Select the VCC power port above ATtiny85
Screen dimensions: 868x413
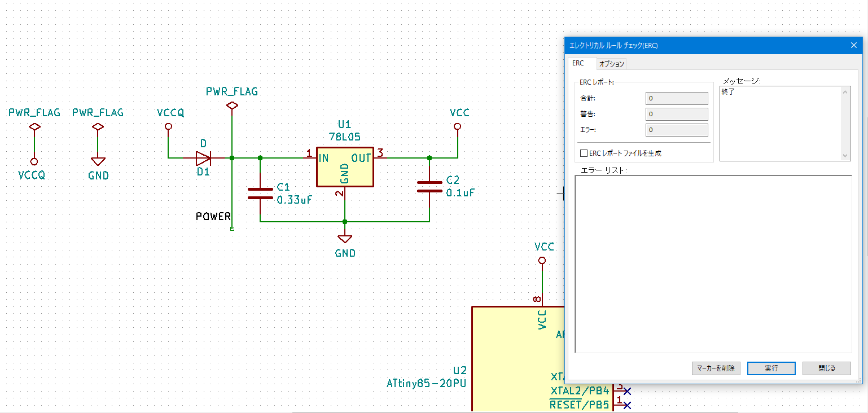pos(542,260)
